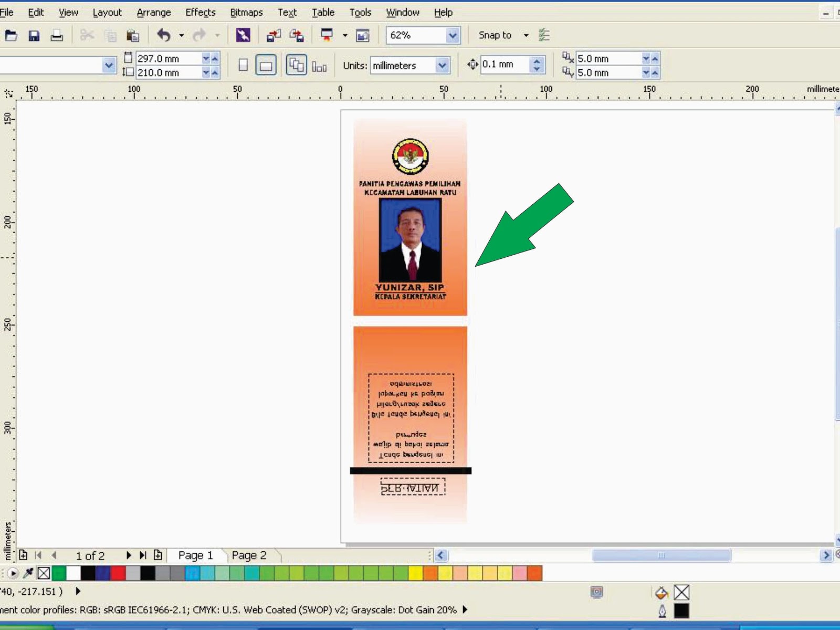This screenshot has width=840, height=630.
Task: Toggle portrait page orientation
Action: click(243, 65)
